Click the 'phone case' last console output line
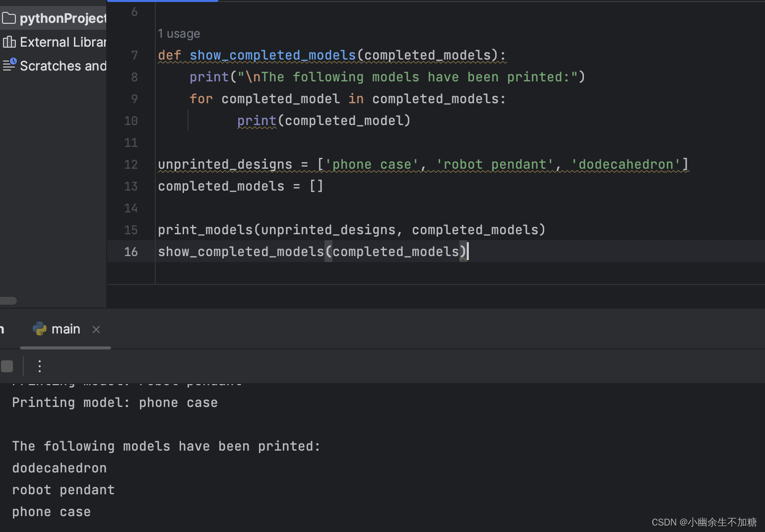 [51, 512]
